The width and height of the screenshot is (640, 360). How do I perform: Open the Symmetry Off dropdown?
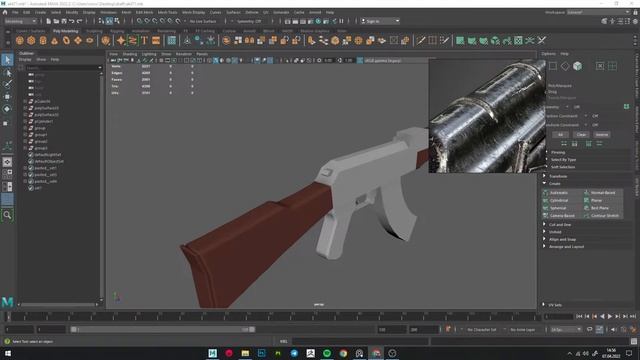(x=248, y=21)
